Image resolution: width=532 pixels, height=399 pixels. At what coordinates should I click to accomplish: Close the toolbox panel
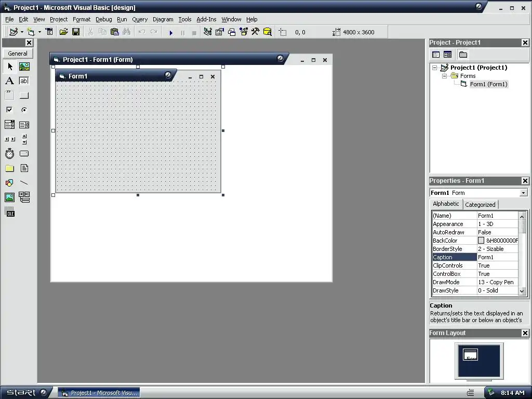pos(29,43)
